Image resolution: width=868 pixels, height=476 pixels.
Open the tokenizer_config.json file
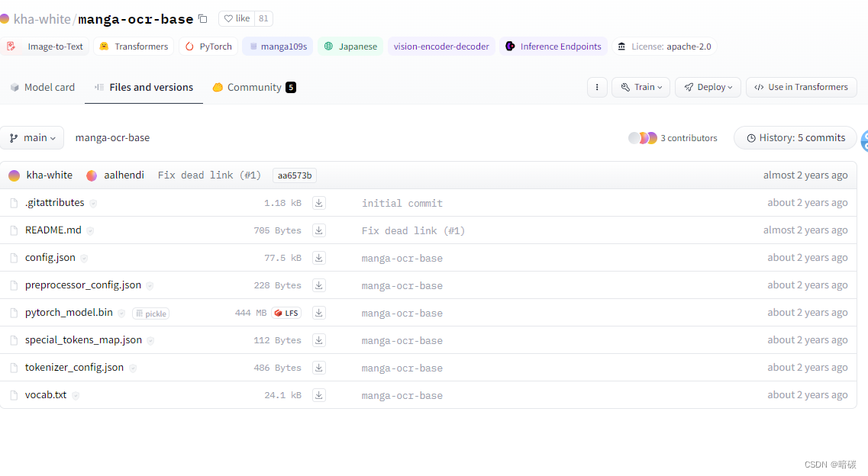(74, 368)
